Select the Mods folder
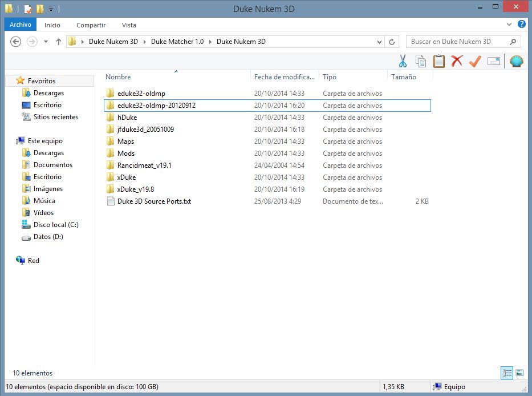Image resolution: width=532 pixels, height=396 pixels. tap(267, 153)
